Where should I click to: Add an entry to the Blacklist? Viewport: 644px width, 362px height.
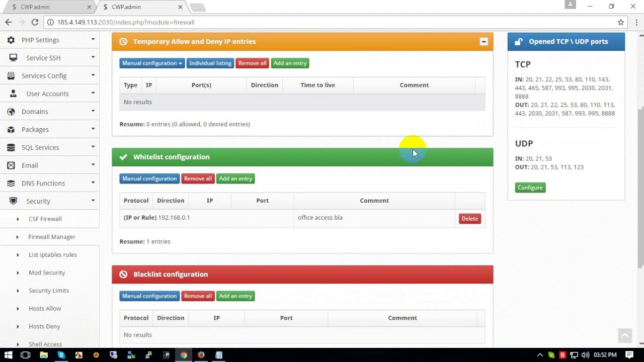[235, 296]
